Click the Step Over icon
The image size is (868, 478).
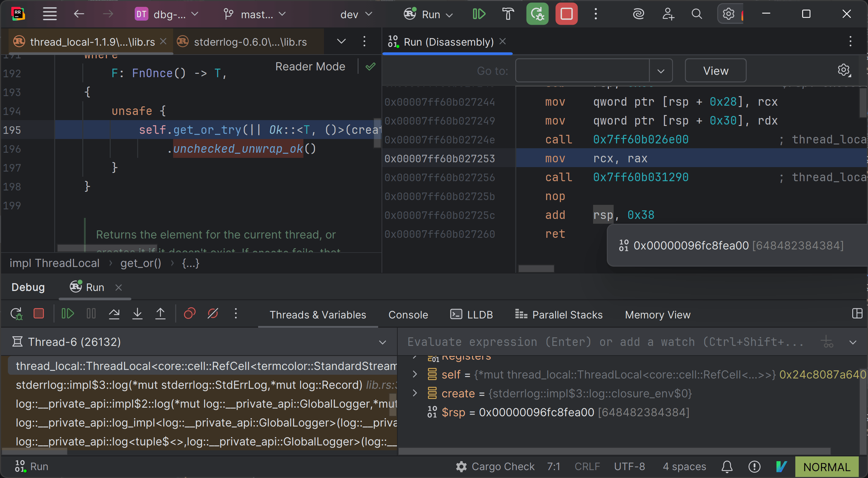click(114, 314)
